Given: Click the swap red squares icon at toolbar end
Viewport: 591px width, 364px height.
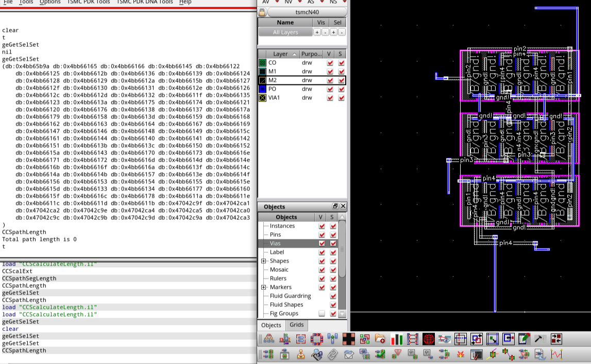Looking at the screenshot, I should pyautogui.click(x=556, y=339).
